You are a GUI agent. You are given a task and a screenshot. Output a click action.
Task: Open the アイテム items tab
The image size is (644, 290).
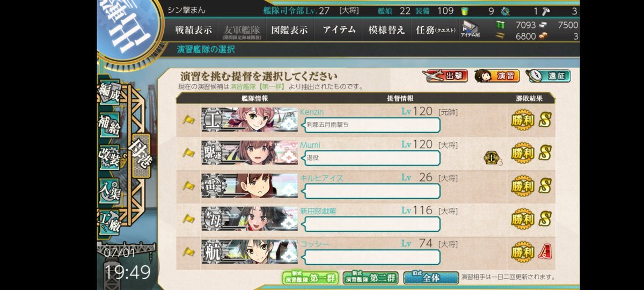339,31
